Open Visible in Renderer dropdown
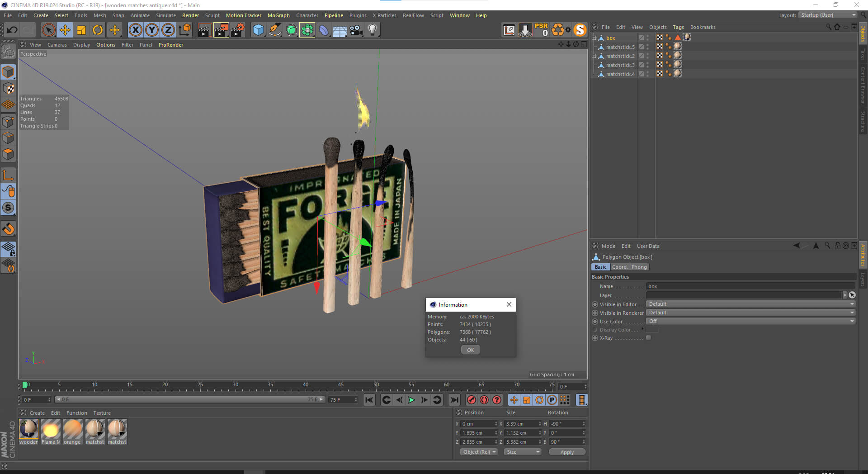Image resolution: width=868 pixels, height=474 pixels. (751, 313)
